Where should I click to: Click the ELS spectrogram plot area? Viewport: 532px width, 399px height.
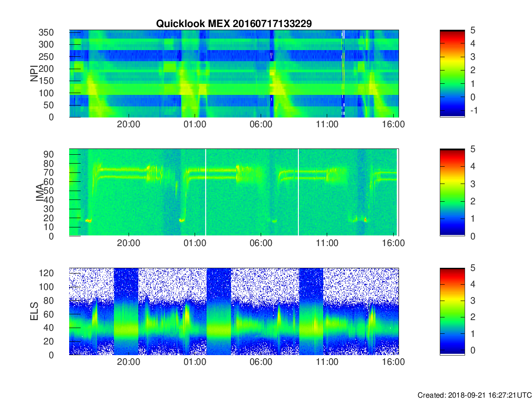pos(234,311)
